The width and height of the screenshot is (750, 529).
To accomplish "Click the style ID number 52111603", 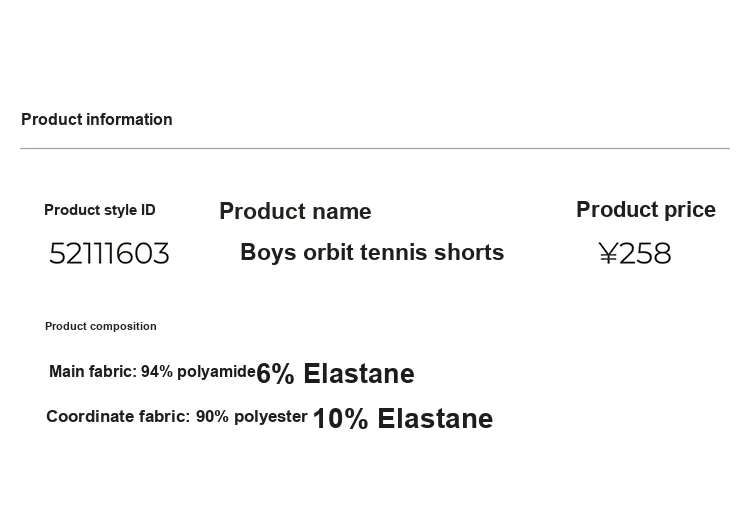I will pos(109,253).
